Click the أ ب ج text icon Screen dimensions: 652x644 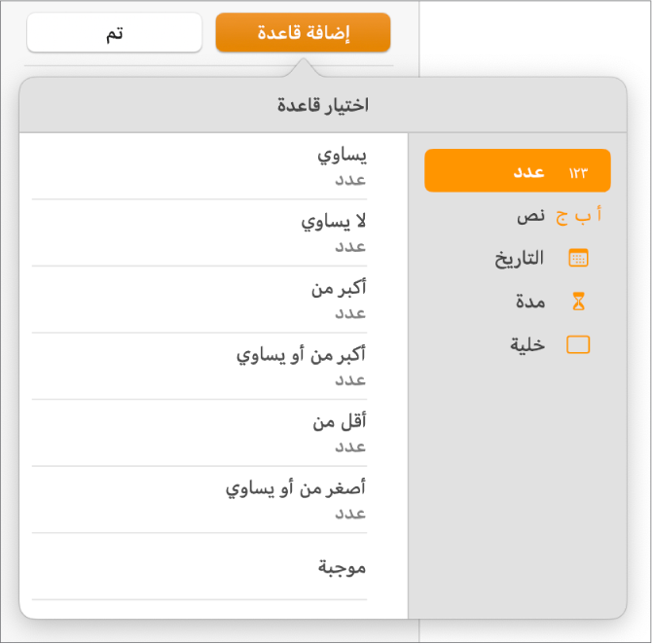pos(579,215)
